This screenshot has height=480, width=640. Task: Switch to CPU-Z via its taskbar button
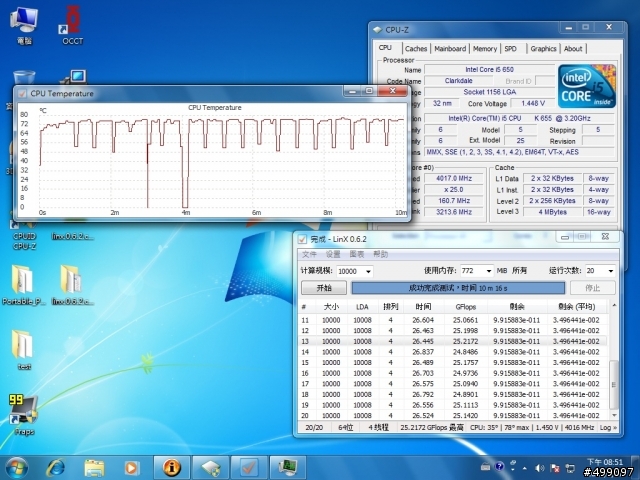(x=210, y=468)
